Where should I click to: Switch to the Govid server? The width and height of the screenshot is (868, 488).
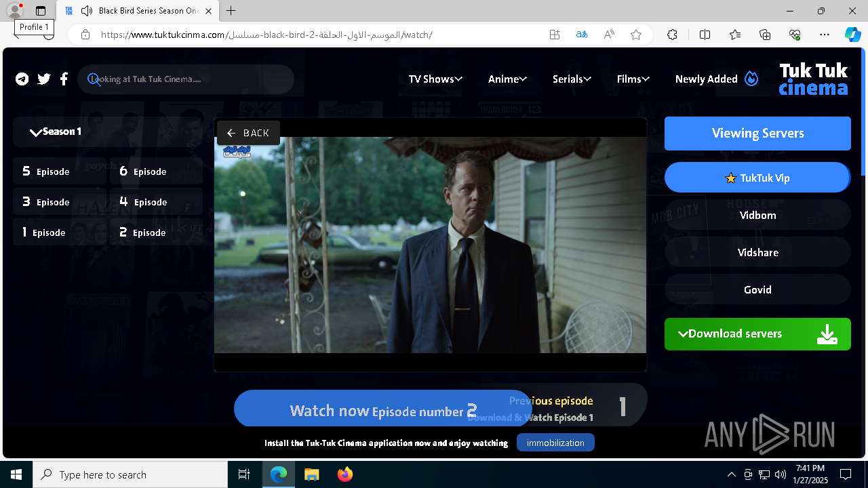pyautogui.click(x=757, y=290)
